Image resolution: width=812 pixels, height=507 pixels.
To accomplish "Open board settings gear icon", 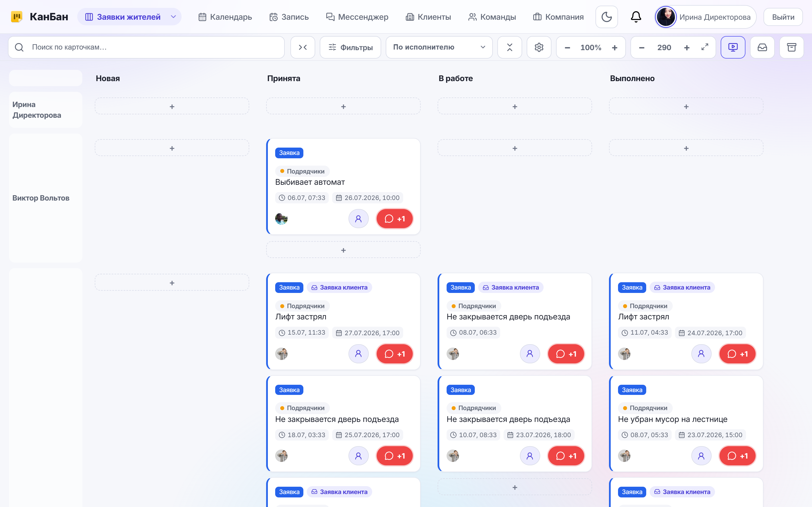I will (x=539, y=47).
